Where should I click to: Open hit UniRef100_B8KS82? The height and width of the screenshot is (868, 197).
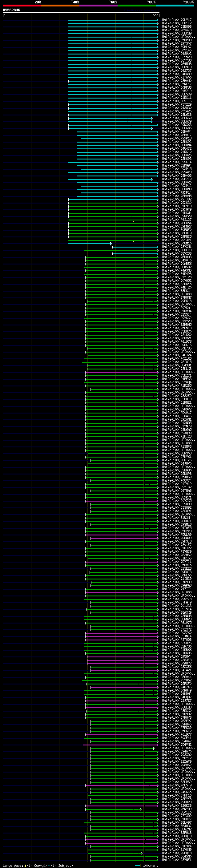[177, 267]
